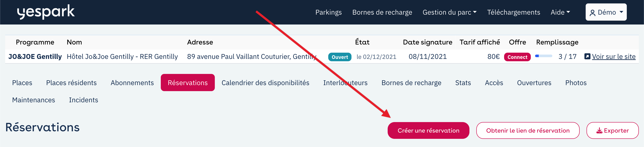Select the Calendrier des disponibilités tab
Viewport: 644px width, 147px height.
(265, 83)
